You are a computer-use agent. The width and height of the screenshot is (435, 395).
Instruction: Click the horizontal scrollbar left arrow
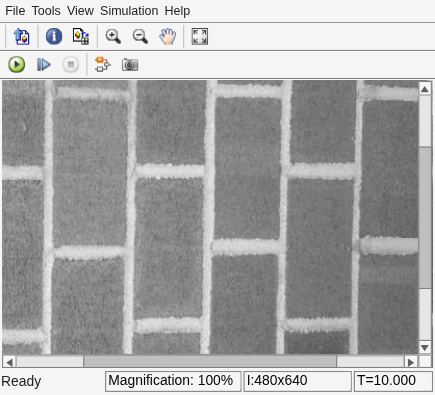pyautogui.click(x=9, y=362)
